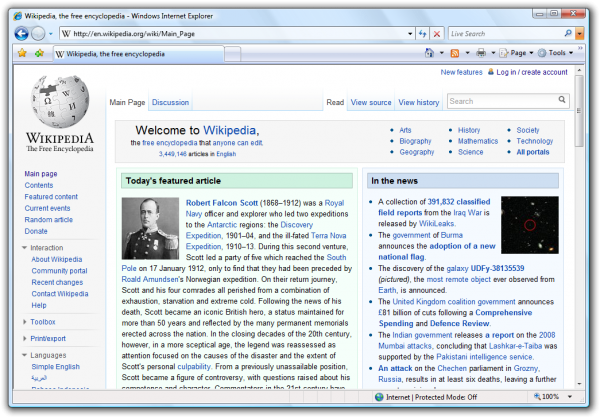
Task: Click the Wikipedia search magnifier icon
Action: 562,100
